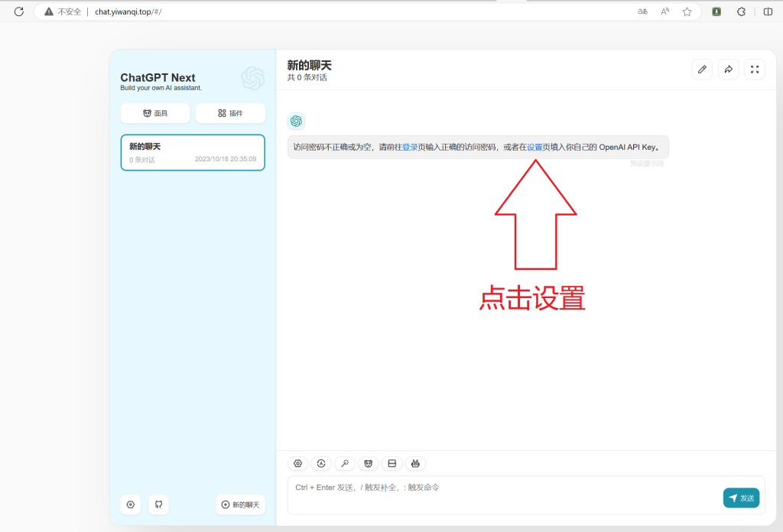Click the clear-context divider icon above input
Viewport: 783px width, 532px height.
coord(391,463)
